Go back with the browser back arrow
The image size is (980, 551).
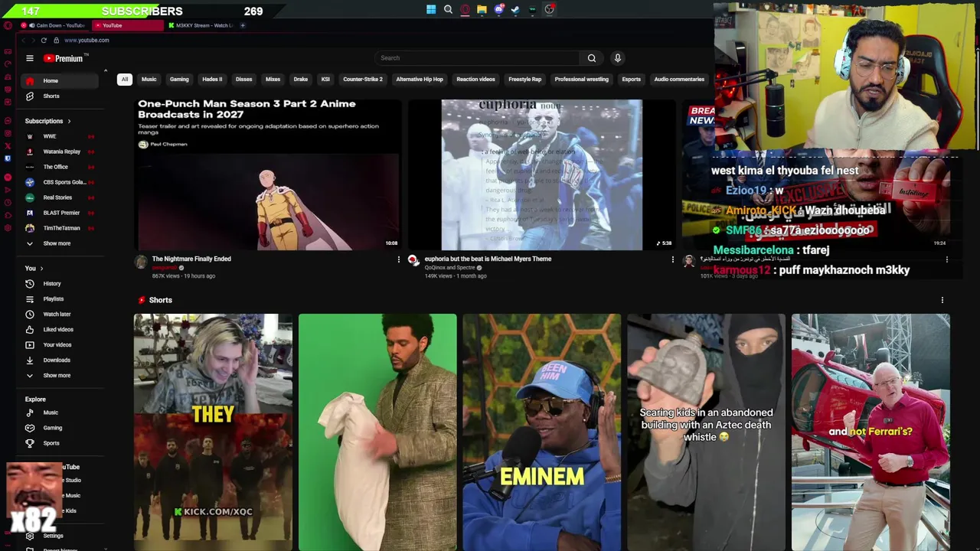tap(23, 40)
